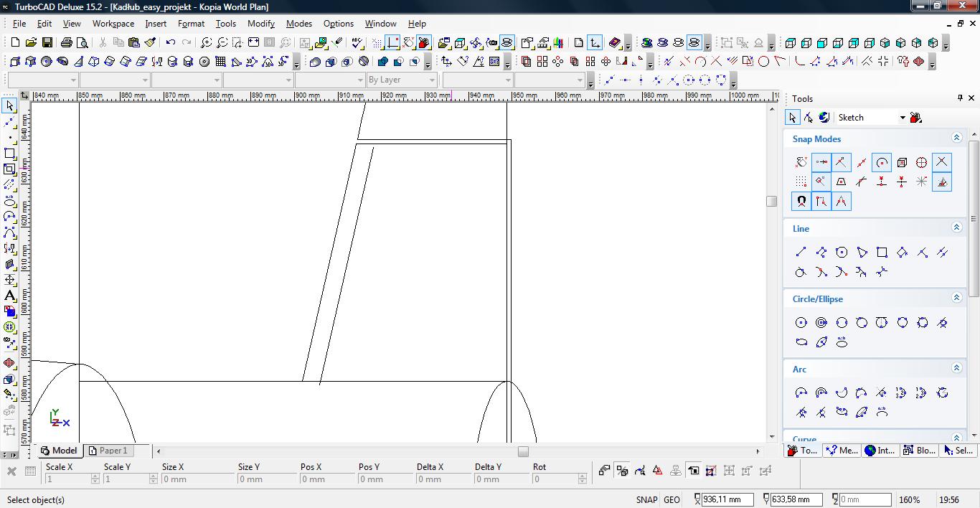Click the Print icon in toolbar
The width and height of the screenshot is (980, 508).
[x=67, y=43]
